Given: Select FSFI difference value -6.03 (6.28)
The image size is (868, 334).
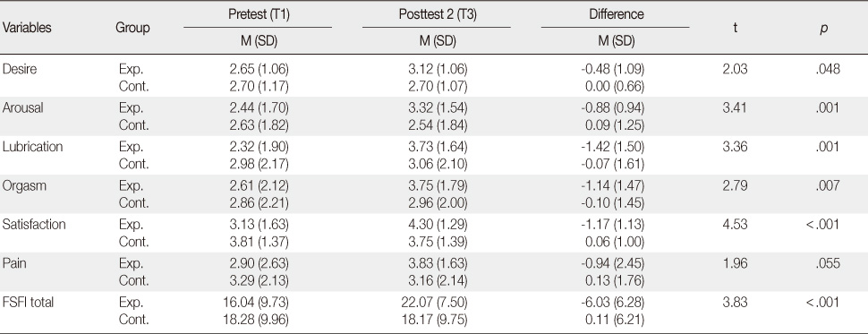Looking at the screenshot, I should [x=615, y=303].
